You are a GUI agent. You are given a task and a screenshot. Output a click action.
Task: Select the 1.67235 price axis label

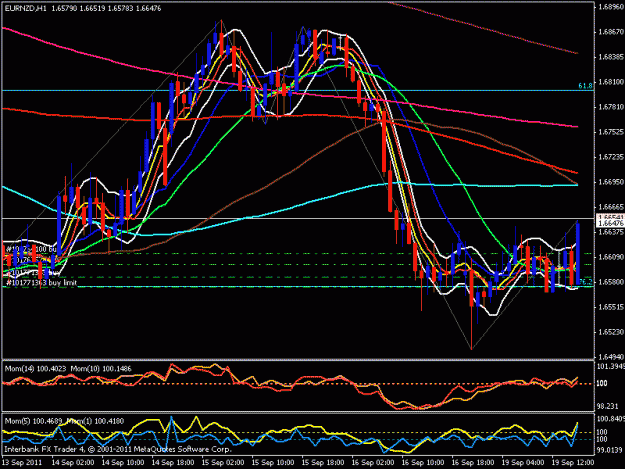[x=611, y=157]
